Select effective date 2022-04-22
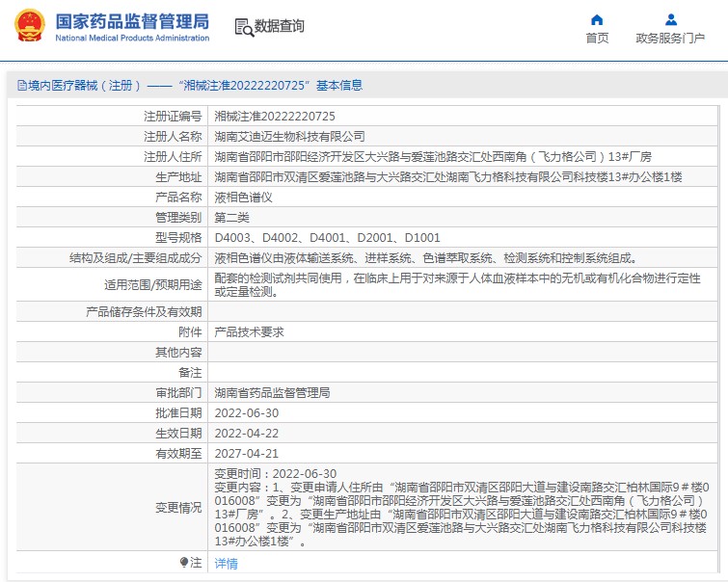Viewport: 728px width, 582px height. [x=247, y=434]
